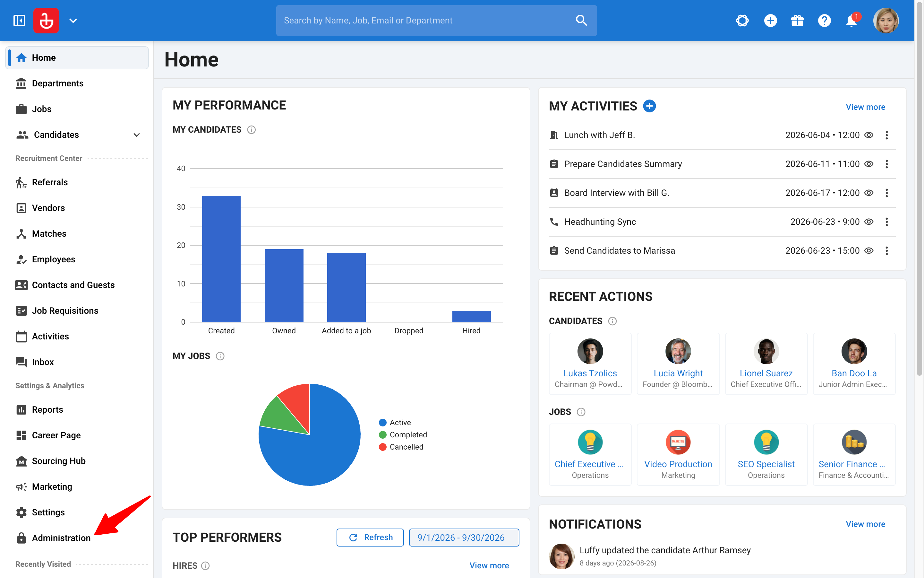Open the user profile avatar menu
Viewport: 924px width, 578px height.
(x=886, y=20)
